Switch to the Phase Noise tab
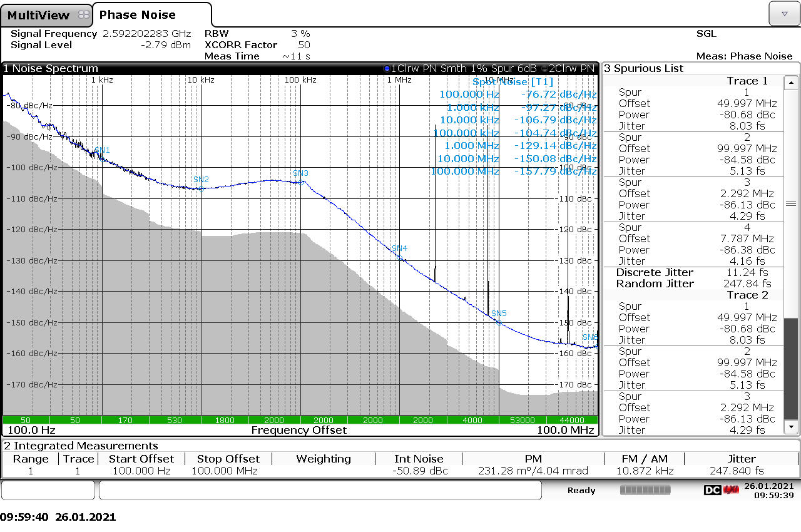This screenshot has height=532, width=801. (x=138, y=15)
